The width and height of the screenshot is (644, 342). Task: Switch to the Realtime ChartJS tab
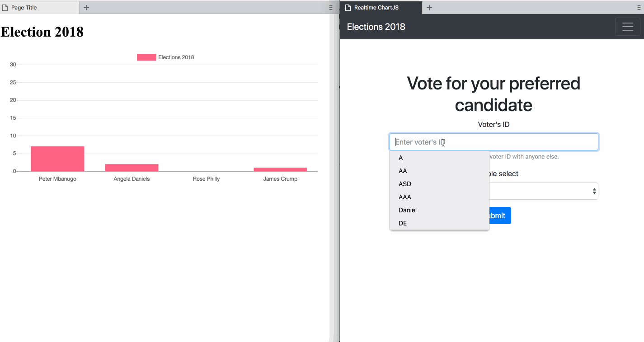click(382, 8)
